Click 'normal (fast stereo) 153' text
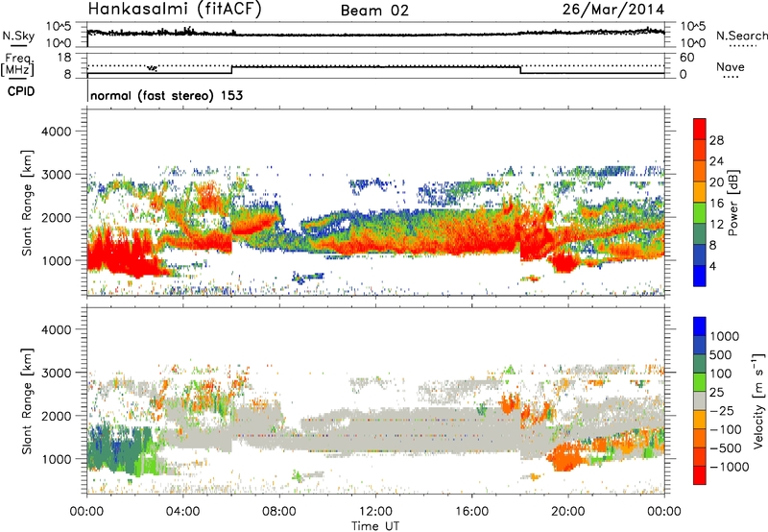 (x=166, y=95)
